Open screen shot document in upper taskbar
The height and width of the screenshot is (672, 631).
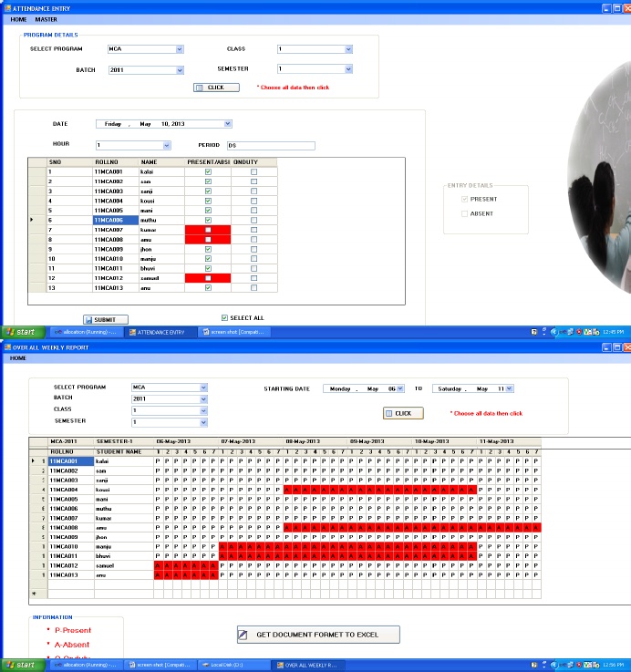234,332
